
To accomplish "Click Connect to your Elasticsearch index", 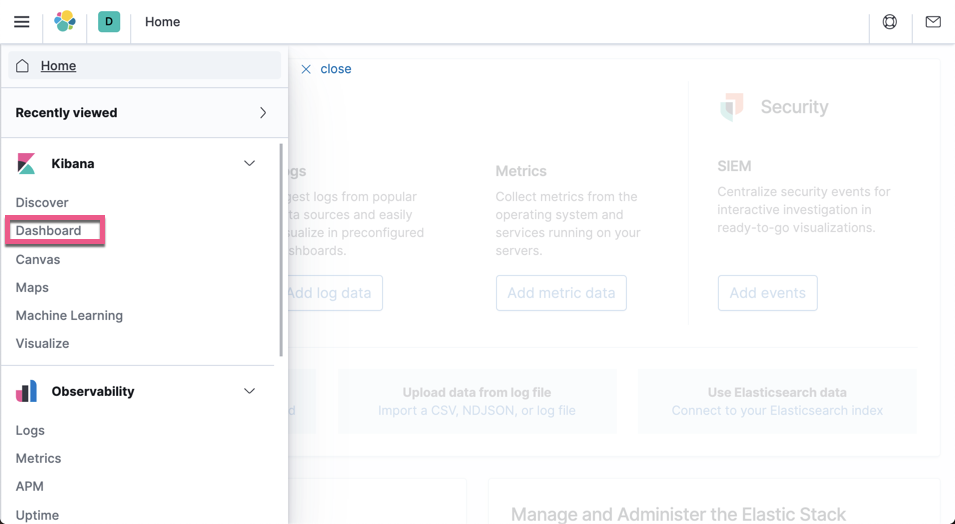I will [777, 411].
